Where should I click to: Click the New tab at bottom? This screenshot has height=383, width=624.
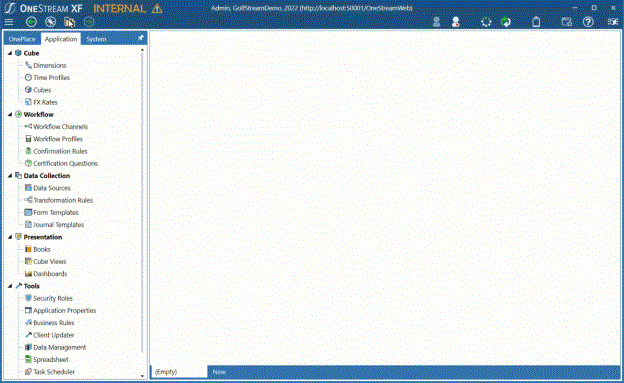(x=219, y=372)
